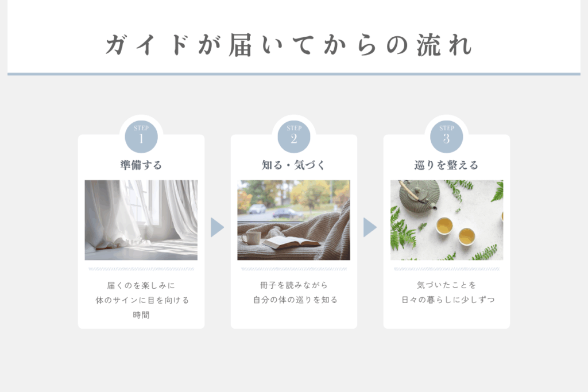The image size is (588, 392).
Task: Open the white curtains photo
Action: pyautogui.click(x=141, y=220)
